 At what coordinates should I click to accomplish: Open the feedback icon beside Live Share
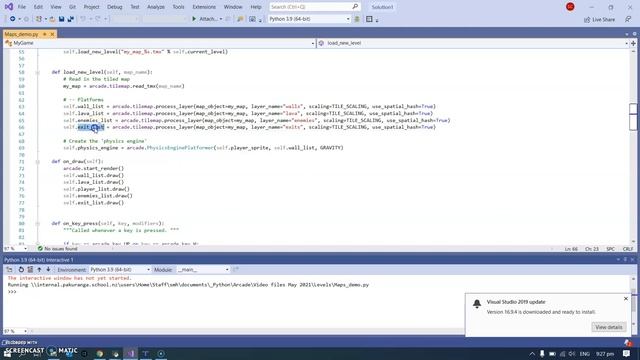(x=628, y=19)
